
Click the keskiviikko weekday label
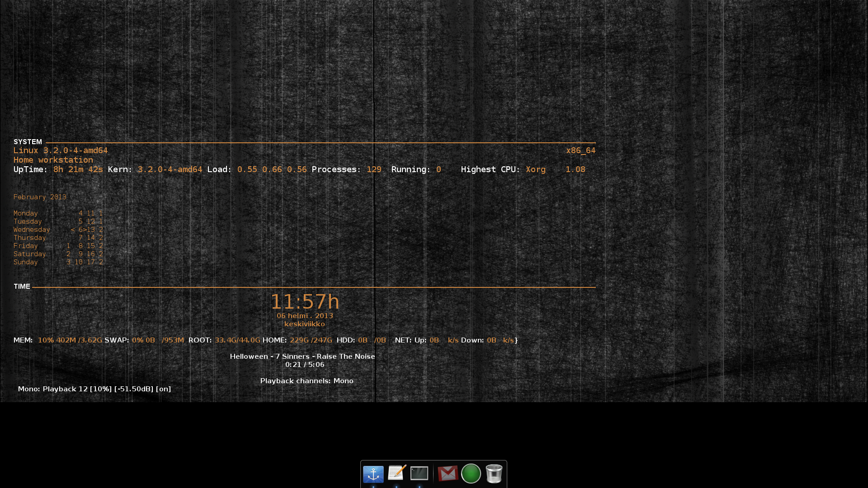[305, 324]
